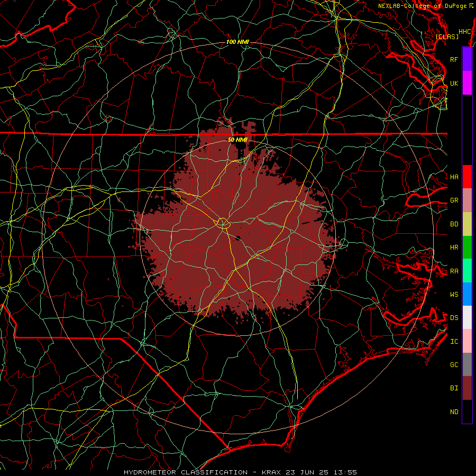Click the HHC product code label
The height and width of the screenshot is (476, 476).
pos(464,32)
